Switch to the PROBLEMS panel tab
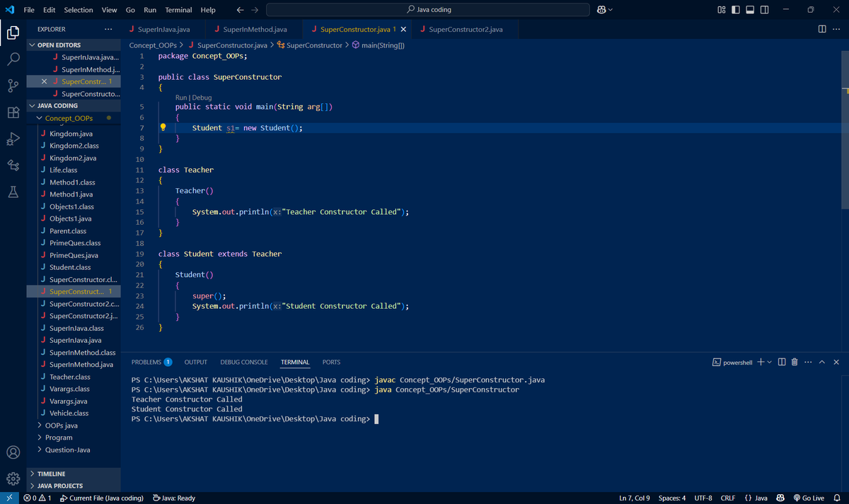This screenshot has height=504, width=849. pyautogui.click(x=151, y=362)
